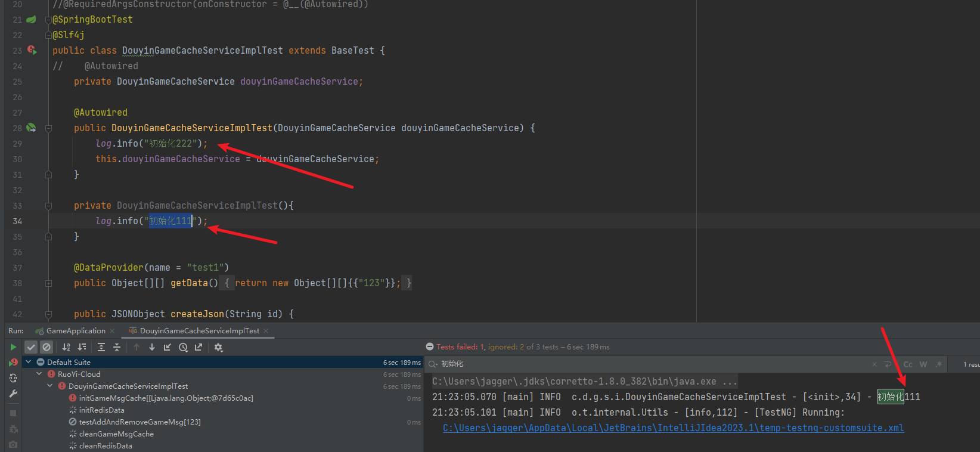This screenshot has width=980, height=452.
Task: Expand all test tree nodes
Action: click(x=101, y=347)
